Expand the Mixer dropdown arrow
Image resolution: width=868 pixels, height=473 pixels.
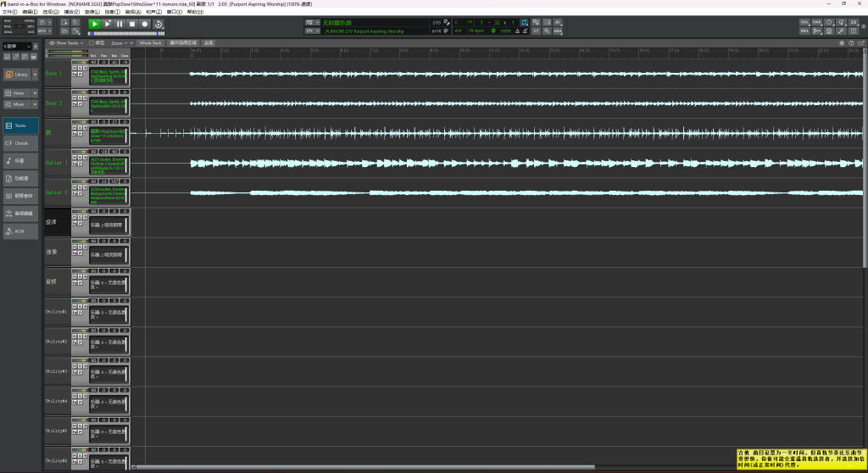point(35,104)
